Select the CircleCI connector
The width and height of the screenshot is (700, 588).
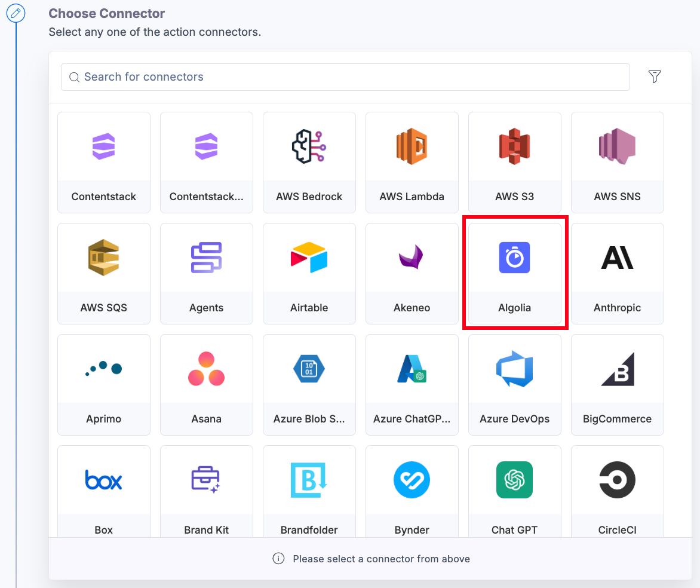tap(617, 491)
